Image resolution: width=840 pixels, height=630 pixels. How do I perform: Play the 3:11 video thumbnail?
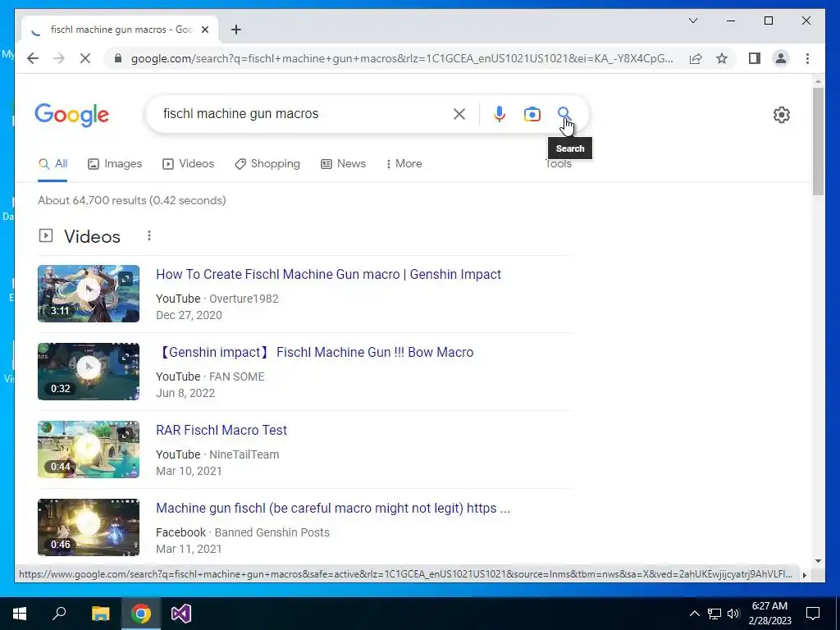click(x=89, y=294)
